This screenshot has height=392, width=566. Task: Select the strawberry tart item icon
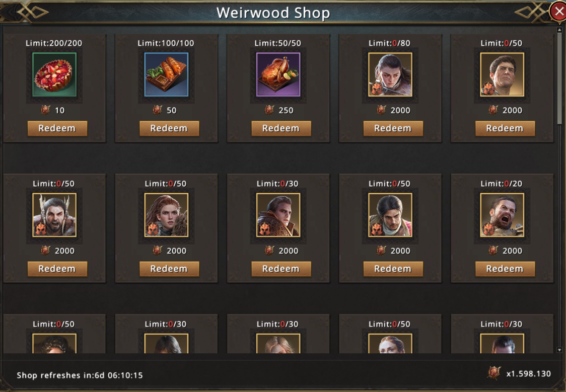[54, 74]
